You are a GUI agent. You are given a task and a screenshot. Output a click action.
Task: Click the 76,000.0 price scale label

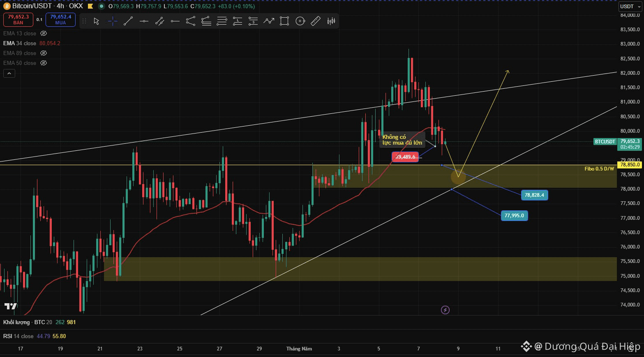pos(630,247)
